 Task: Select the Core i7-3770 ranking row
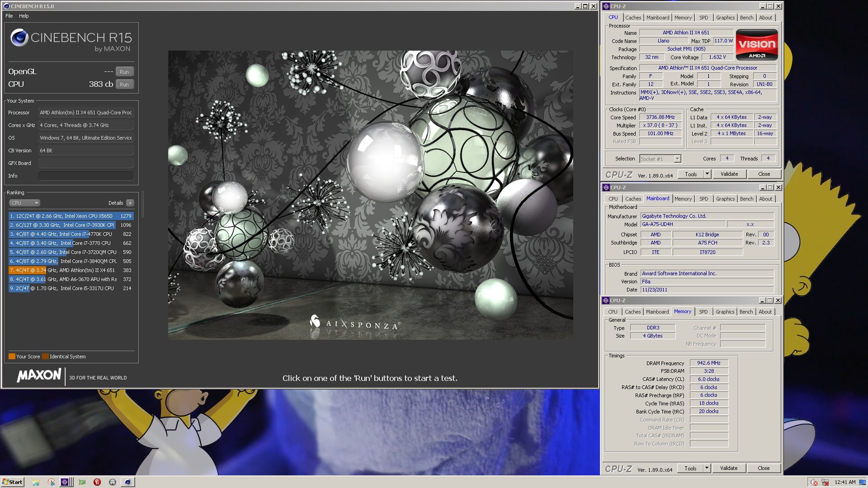[71, 243]
